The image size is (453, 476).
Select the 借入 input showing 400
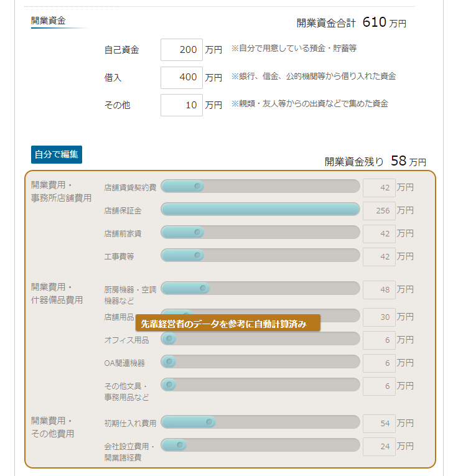(182, 78)
